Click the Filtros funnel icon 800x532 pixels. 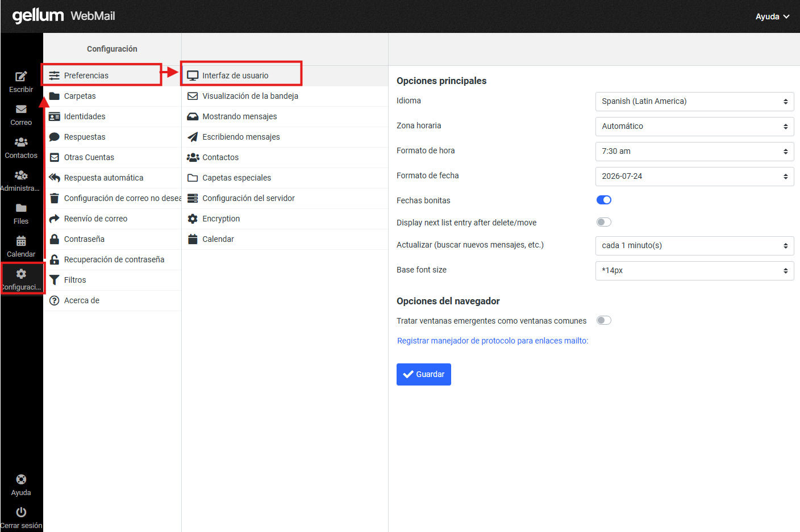click(55, 280)
